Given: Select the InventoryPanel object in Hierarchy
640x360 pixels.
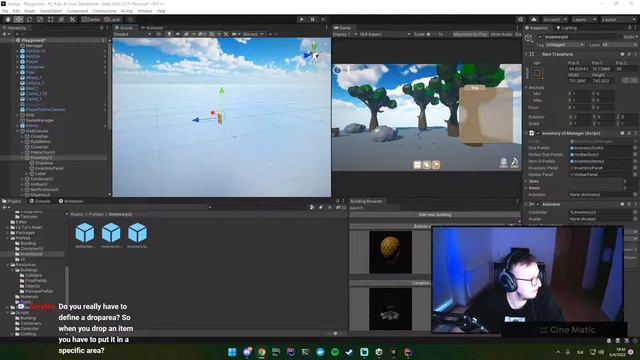Looking at the screenshot, I should tap(49, 168).
